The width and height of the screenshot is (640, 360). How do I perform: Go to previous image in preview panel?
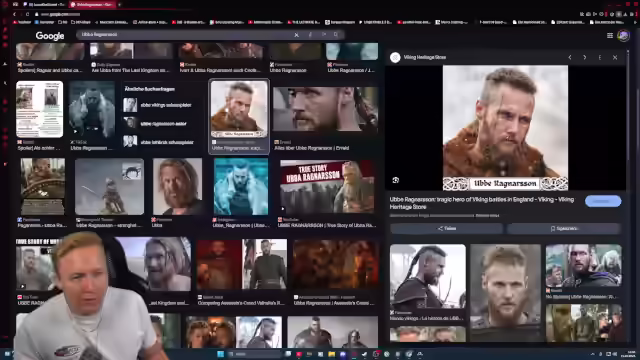570,58
